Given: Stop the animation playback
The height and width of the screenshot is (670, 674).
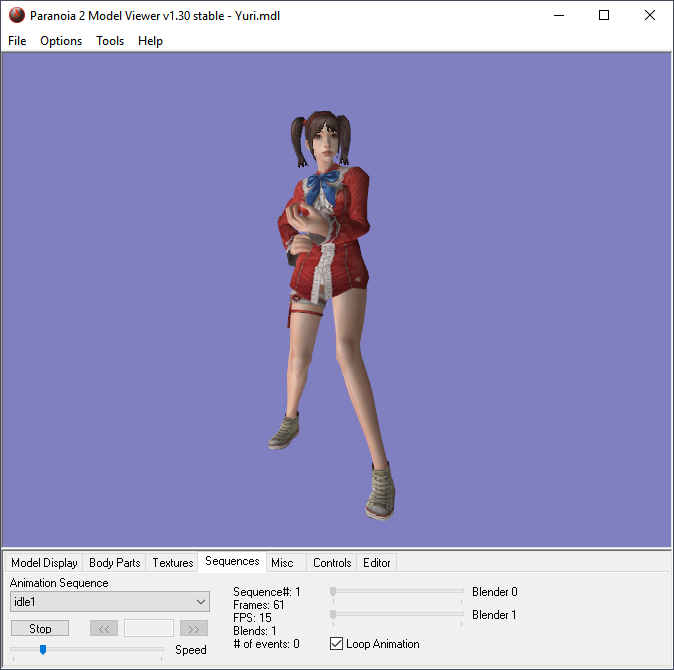Looking at the screenshot, I should click(40, 629).
